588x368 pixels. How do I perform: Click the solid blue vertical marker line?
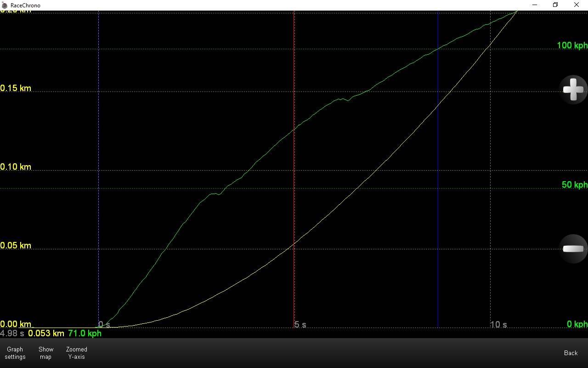[438, 184]
